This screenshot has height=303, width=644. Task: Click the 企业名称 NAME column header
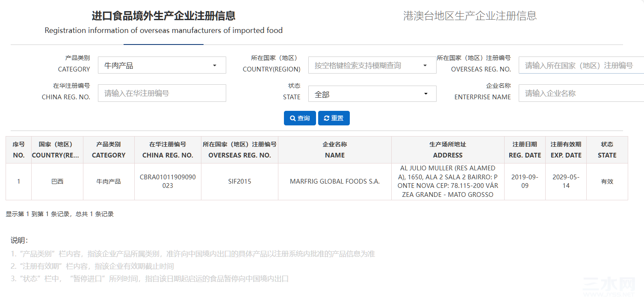(335, 150)
